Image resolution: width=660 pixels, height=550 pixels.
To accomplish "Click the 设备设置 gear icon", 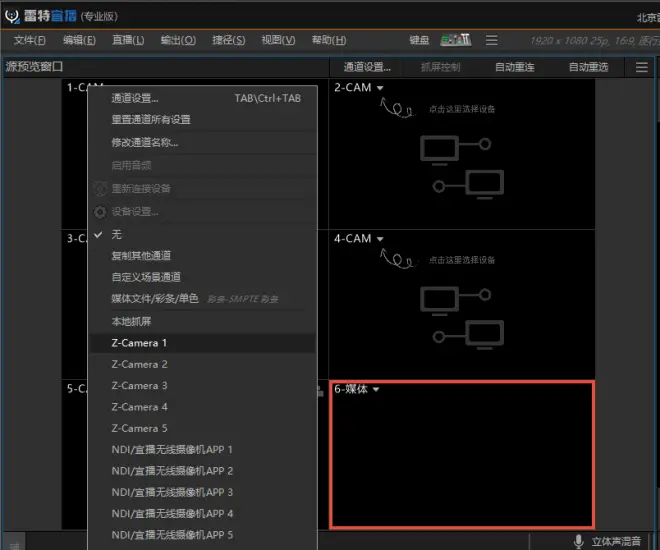I will point(100,212).
